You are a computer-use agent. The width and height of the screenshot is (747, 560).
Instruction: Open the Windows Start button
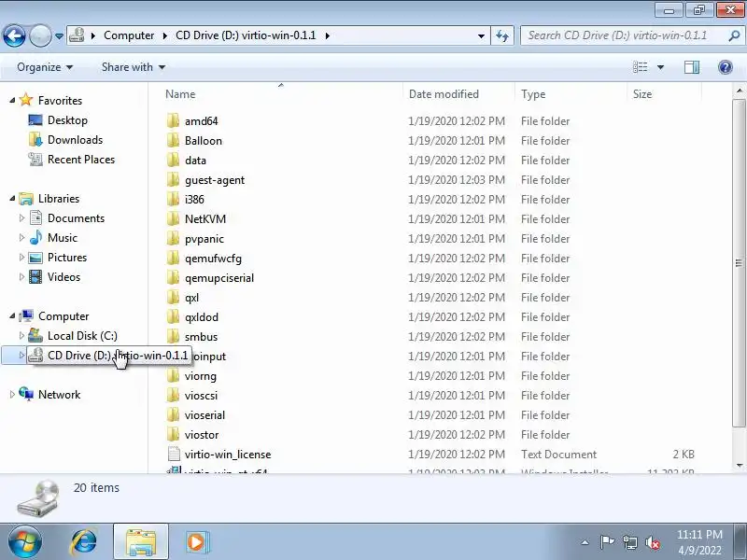(x=25, y=541)
